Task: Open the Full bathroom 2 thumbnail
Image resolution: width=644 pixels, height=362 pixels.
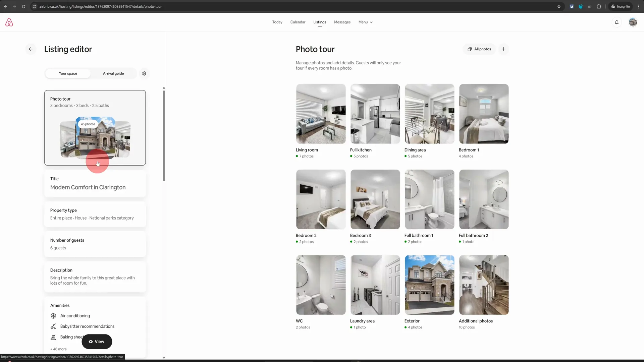Action: pyautogui.click(x=484, y=199)
